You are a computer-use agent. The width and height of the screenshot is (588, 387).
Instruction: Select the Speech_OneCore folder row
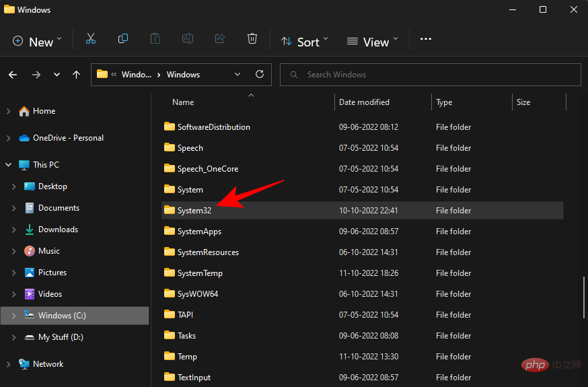pos(362,169)
